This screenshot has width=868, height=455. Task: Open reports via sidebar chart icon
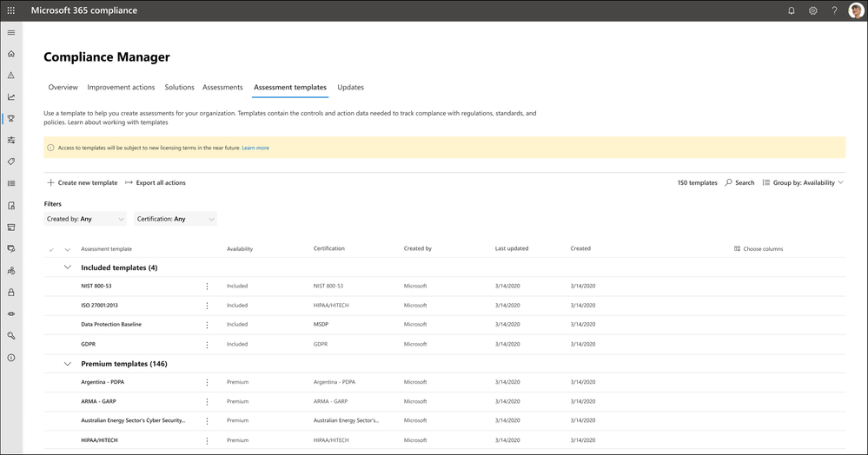click(11, 97)
